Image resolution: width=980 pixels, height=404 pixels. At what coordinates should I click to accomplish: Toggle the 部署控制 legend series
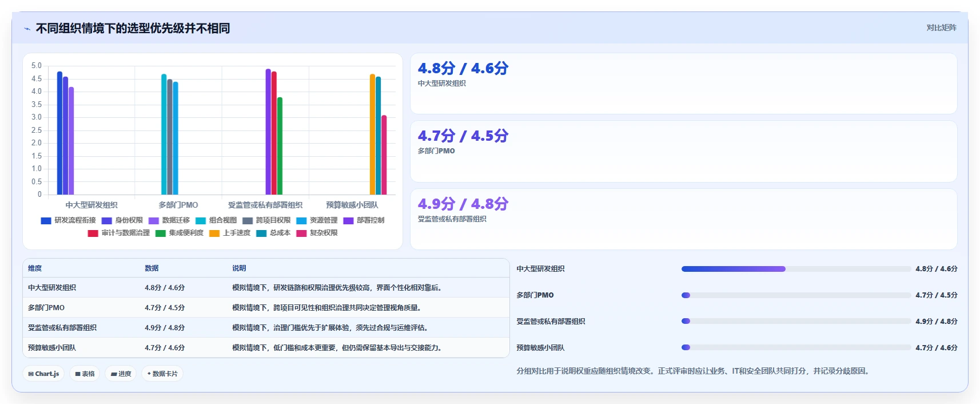(x=364, y=220)
